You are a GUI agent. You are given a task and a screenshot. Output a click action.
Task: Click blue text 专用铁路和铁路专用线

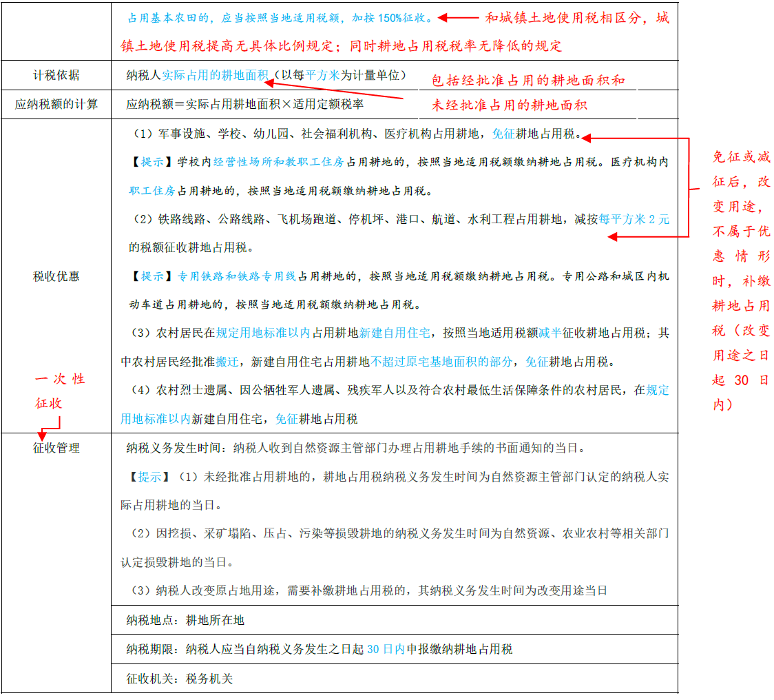pyautogui.click(x=236, y=276)
